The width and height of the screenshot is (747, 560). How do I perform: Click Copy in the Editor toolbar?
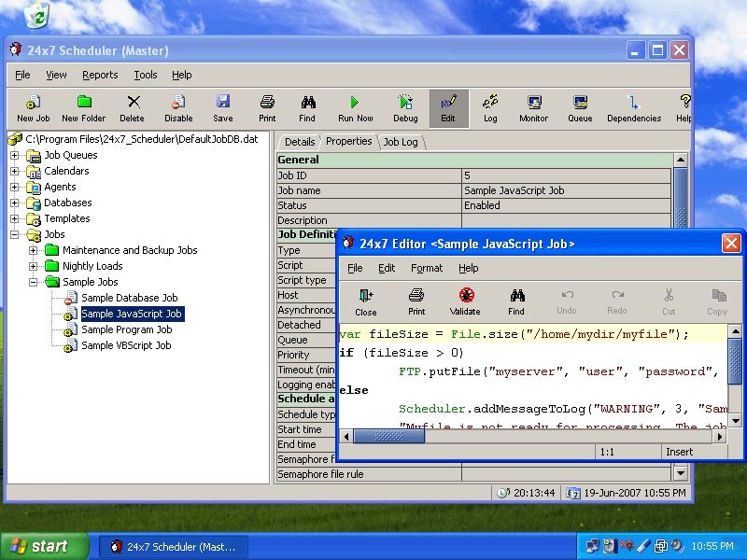coord(717,302)
